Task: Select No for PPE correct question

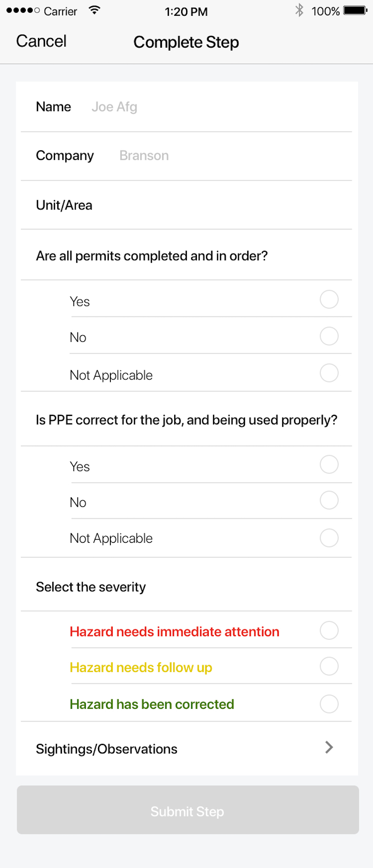Action: [329, 501]
